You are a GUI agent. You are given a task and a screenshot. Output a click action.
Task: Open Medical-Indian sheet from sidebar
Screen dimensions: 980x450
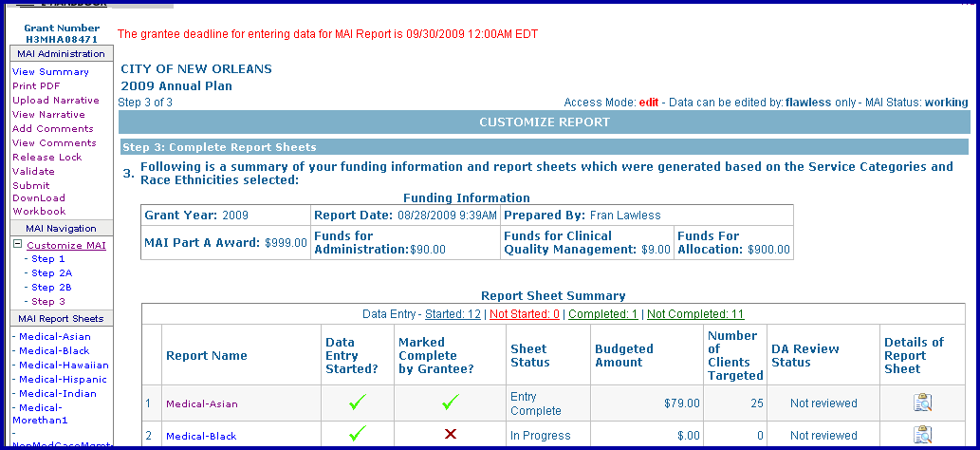(58, 394)
